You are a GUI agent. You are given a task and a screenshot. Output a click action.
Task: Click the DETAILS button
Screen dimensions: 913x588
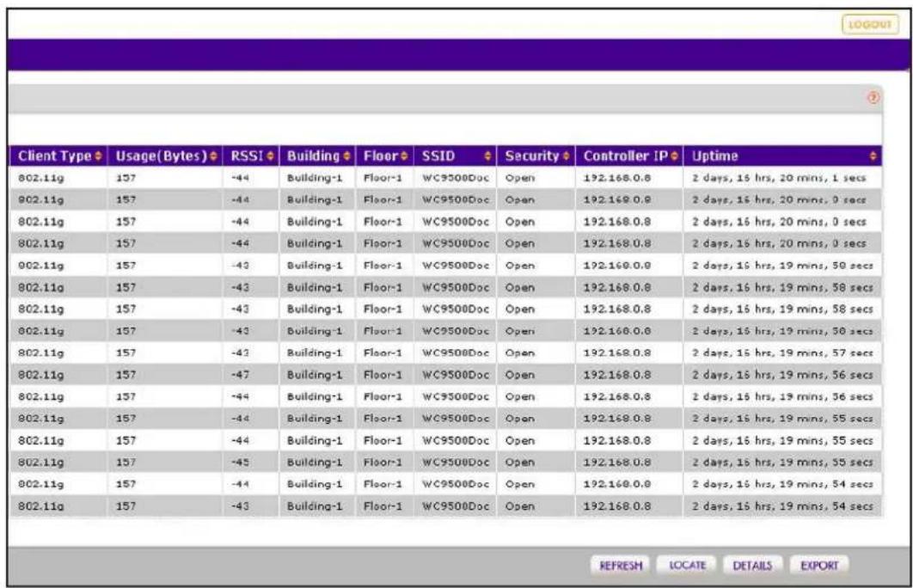click(x=752, y=566)
